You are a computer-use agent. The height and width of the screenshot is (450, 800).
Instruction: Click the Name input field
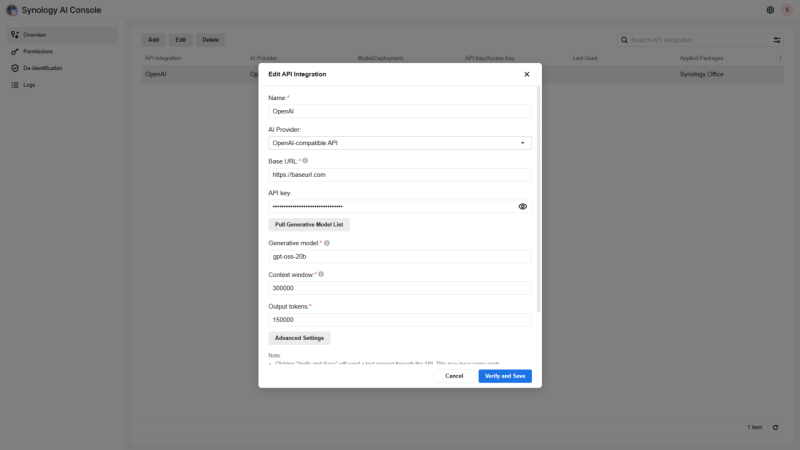(399, 111)
